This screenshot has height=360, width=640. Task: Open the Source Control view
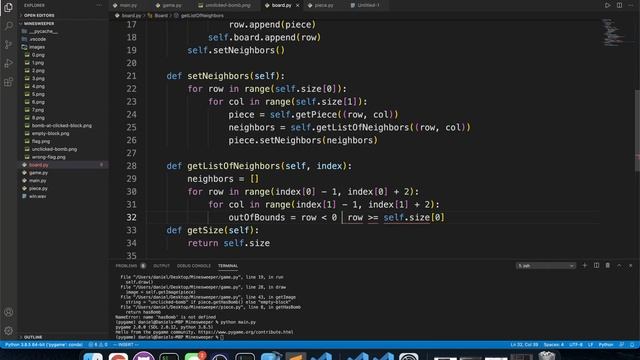click(x=8, y=44)
